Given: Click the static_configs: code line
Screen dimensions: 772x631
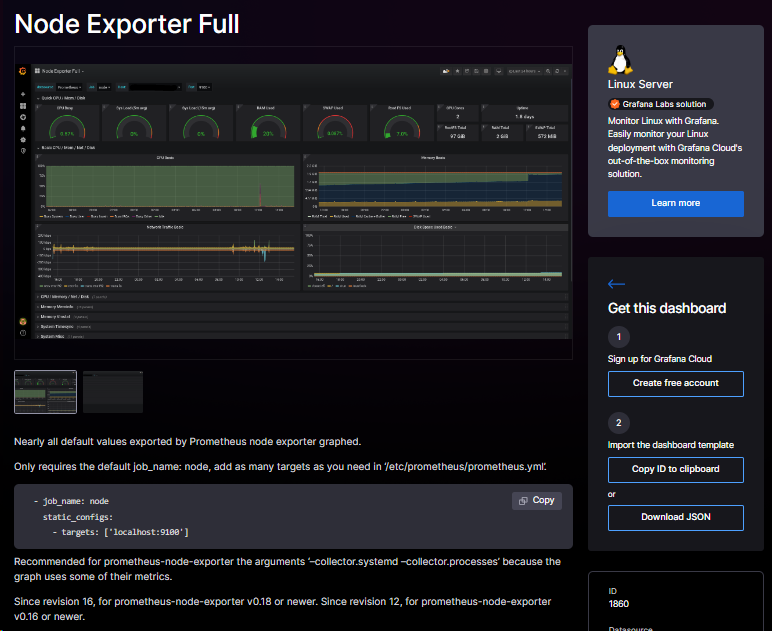Looking at the screenshot, I should coord(78,517).
